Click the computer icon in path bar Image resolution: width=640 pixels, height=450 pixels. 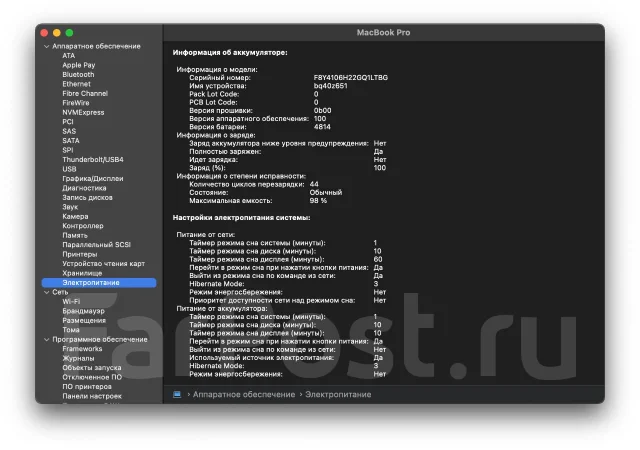pyautogui.click(x=177, y=394)
